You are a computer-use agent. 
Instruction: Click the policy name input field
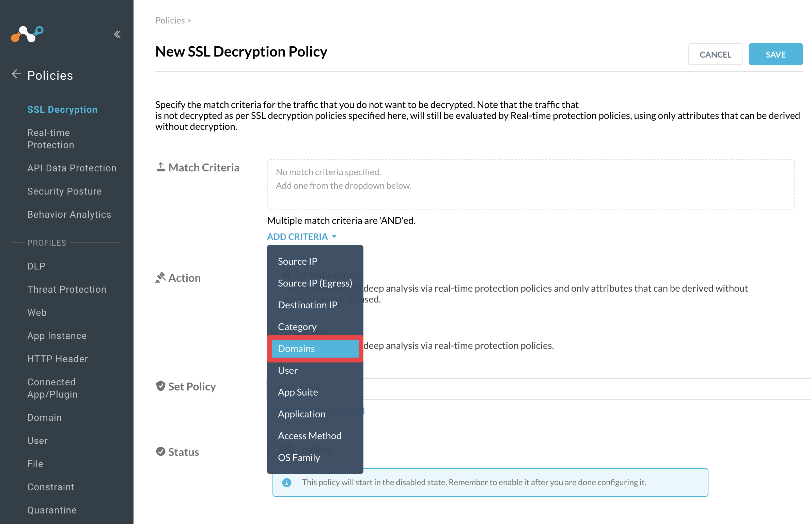(x=538, y=389)
